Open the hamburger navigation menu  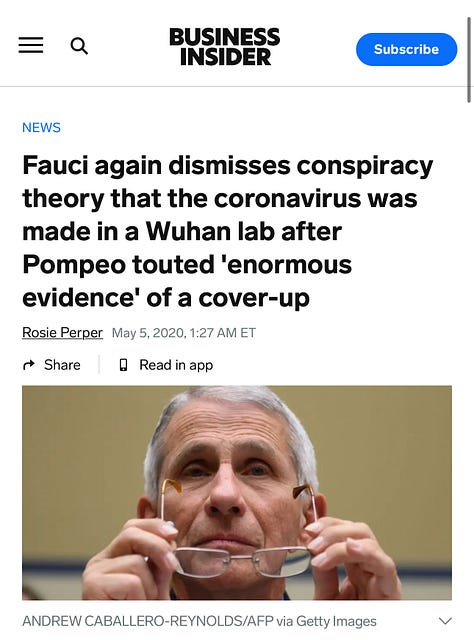31,45
